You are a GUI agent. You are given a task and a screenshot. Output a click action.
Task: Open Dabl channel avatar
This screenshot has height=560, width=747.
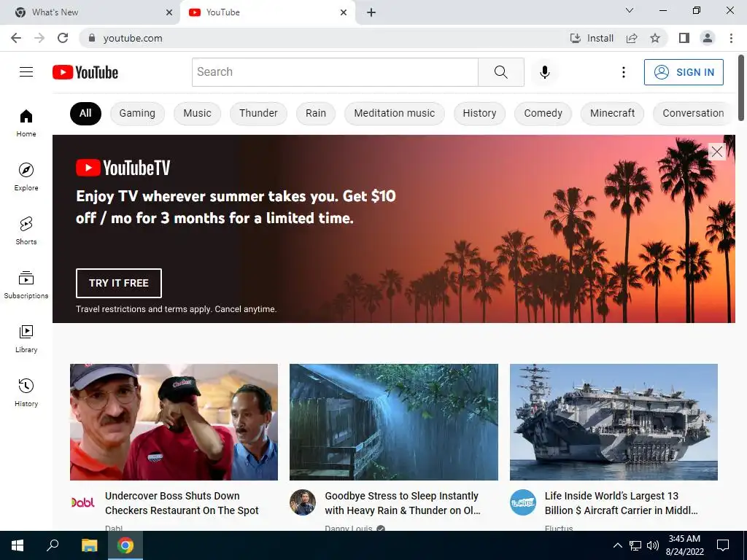83,502
